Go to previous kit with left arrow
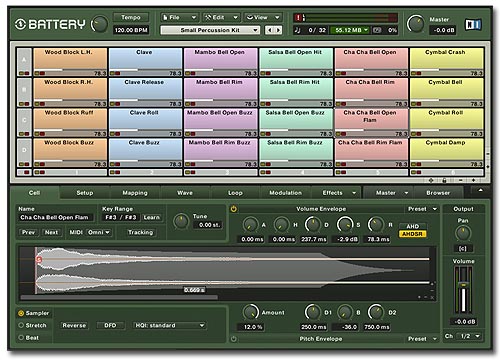The width and height of the screenshot is (500, 360). point(270,30)
